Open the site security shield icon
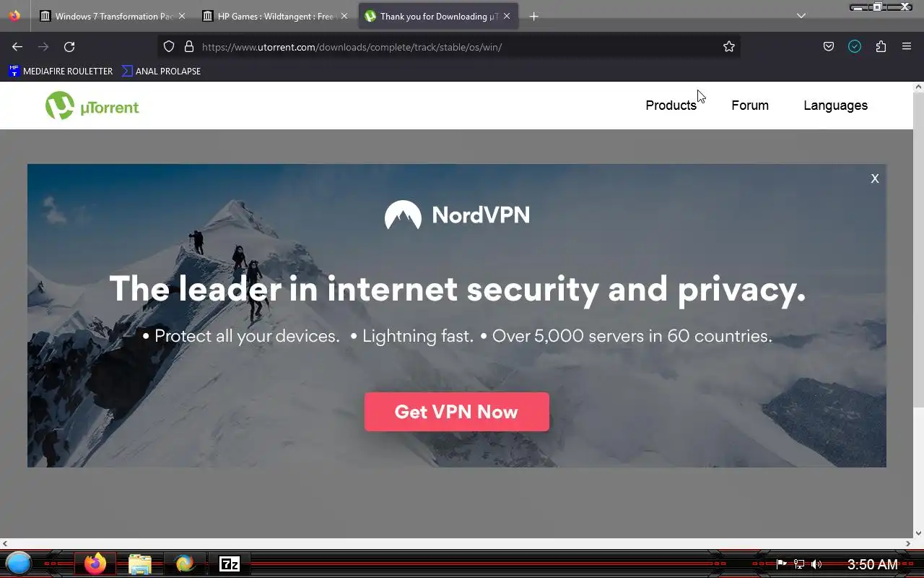 pos(169,47)
